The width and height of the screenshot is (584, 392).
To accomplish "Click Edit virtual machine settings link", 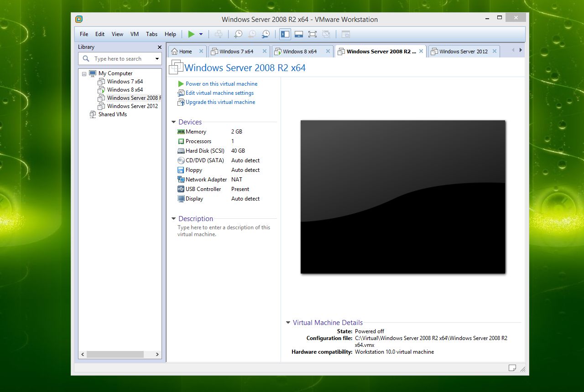I will [219, 93].
